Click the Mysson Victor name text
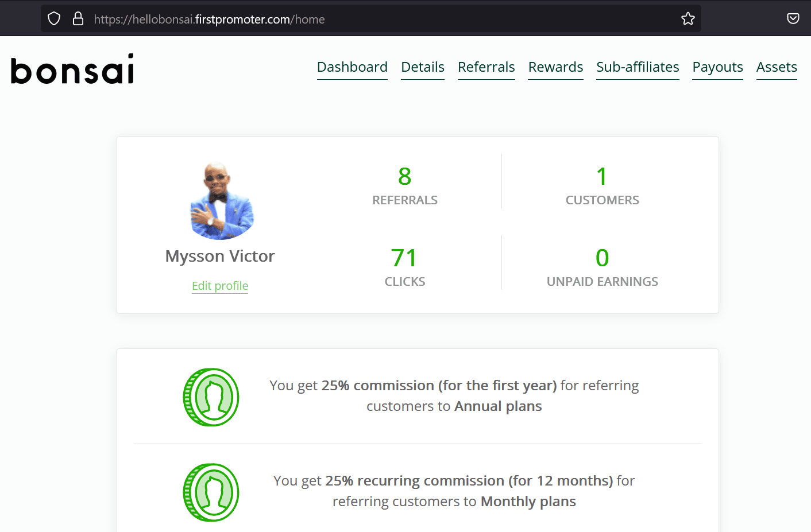The height and width of the screenshot is (532, 811). click(x=220, y=256)
